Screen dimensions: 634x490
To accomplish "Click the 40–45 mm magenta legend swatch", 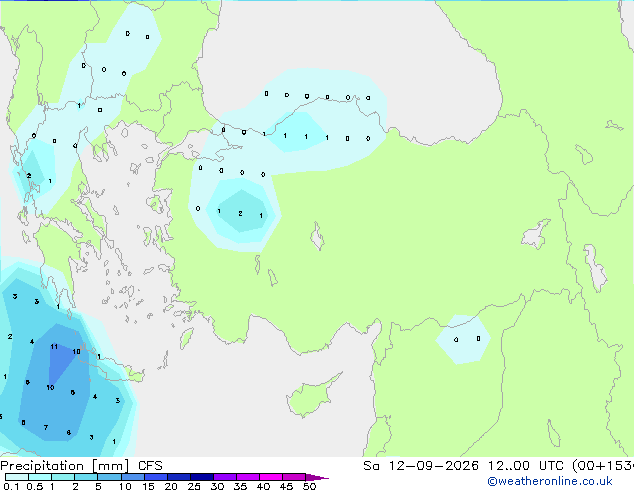I will 271,477.
